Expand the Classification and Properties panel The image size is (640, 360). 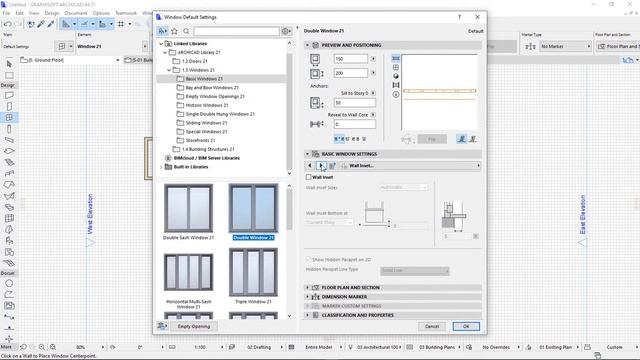click(x=307, y=315)
